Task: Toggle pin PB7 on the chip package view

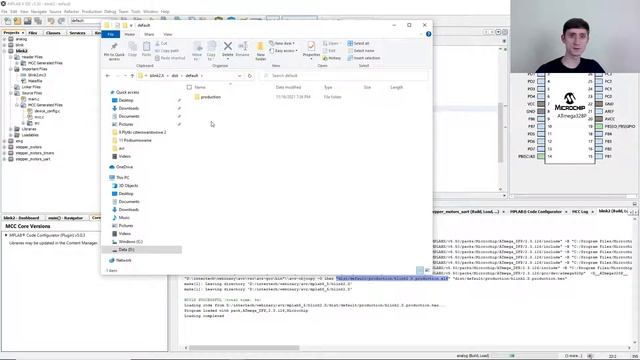Action: (x=541, y=127)
